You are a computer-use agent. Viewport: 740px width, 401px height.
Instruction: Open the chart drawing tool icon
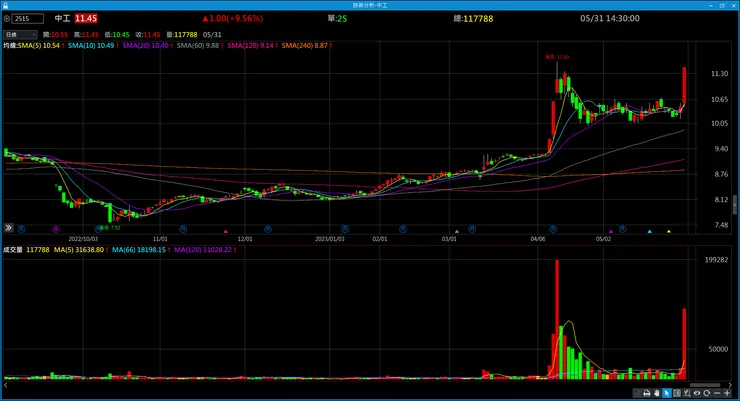pyautogui.click(x=687, y=393)
